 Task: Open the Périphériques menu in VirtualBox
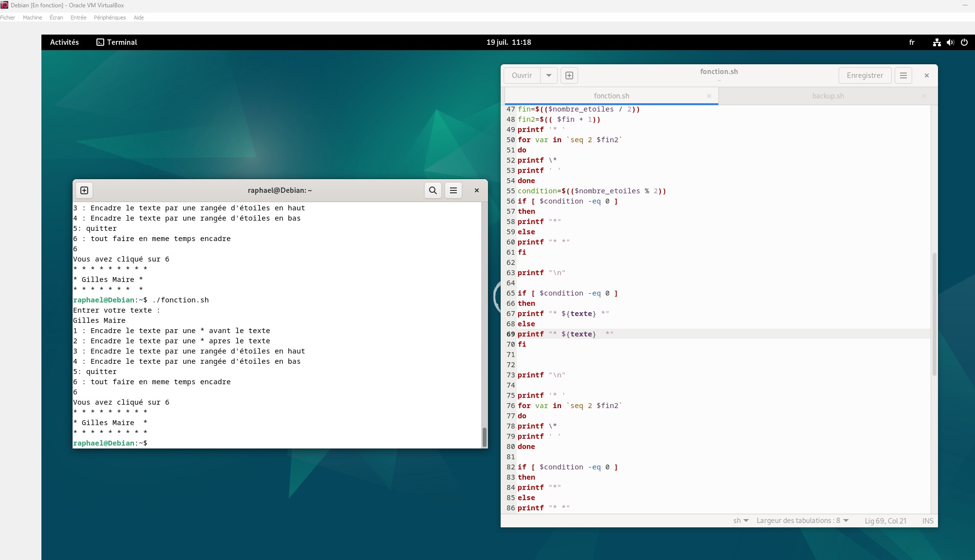coord(110,18)
